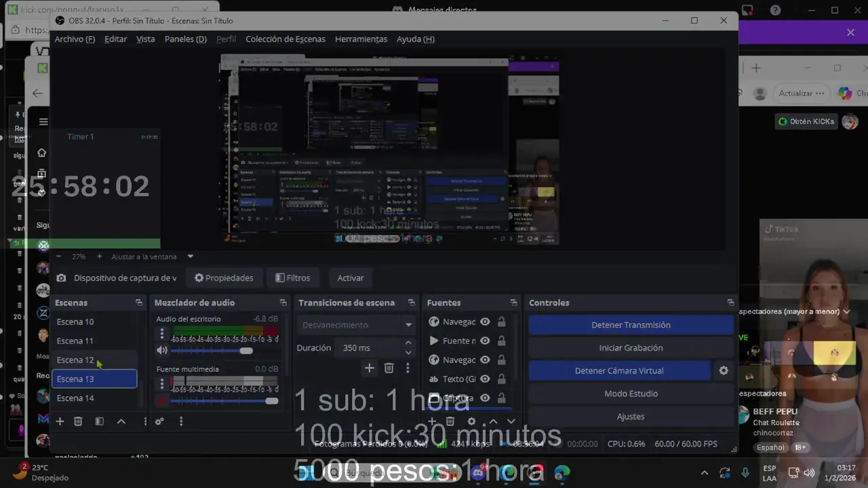Move source up in Fuentes toolbar

coord(493,422)
